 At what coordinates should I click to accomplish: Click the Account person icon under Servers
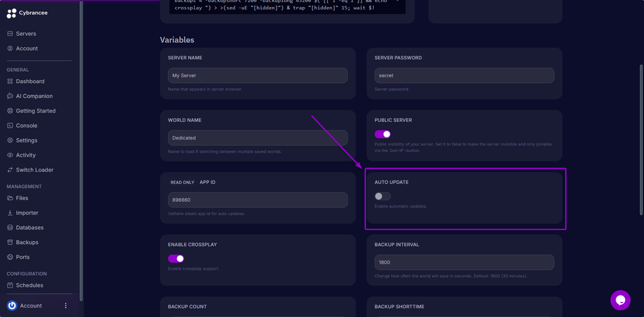10,48
